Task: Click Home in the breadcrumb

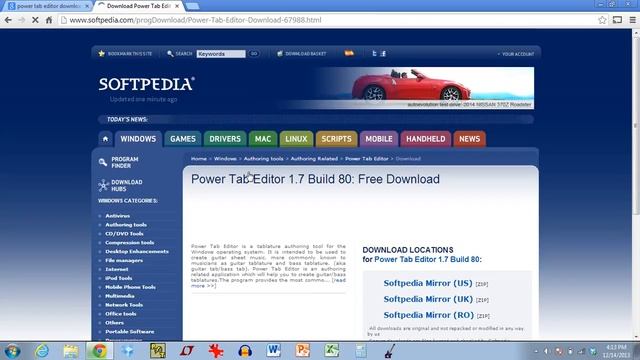Action: click(199, 159)
